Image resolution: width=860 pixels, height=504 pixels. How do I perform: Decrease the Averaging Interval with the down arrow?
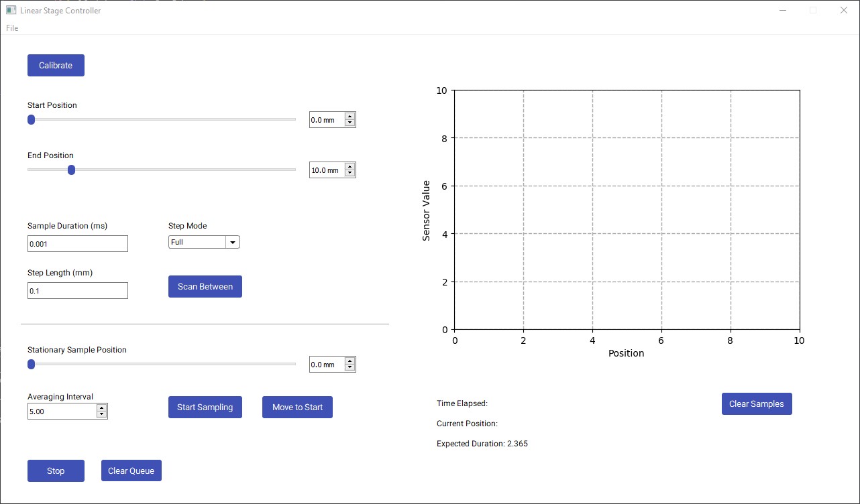click(x=101, y=415)
